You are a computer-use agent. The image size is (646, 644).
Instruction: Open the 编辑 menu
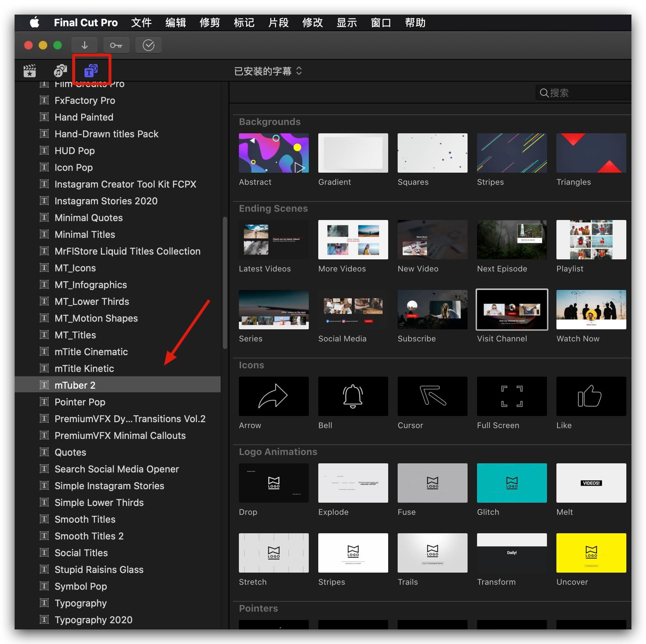(176, 23)
